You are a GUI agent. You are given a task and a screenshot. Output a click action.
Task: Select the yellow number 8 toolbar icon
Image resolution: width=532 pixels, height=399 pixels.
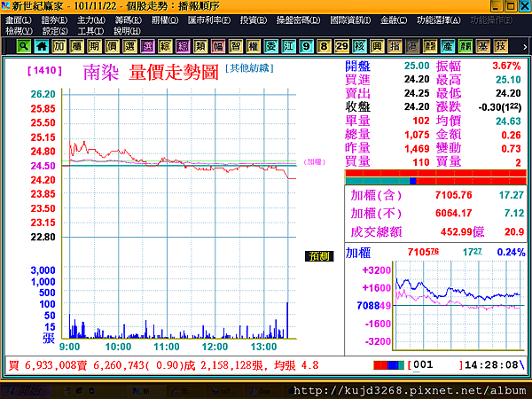click(x=324, y=46)
